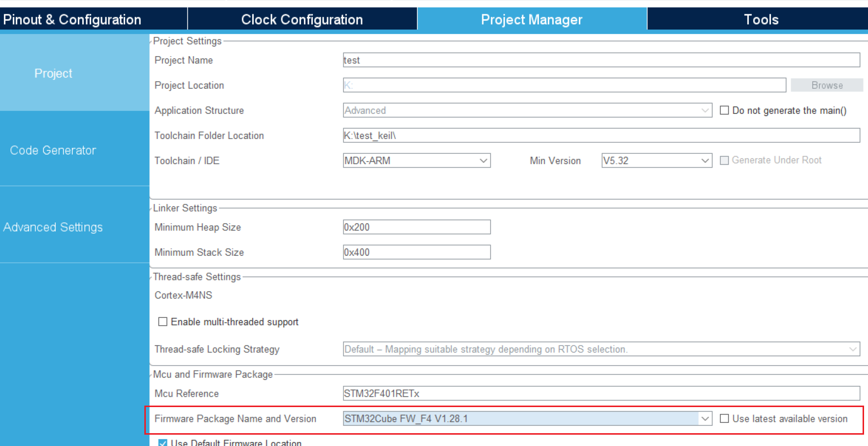Open the Application Structure dropdown
This screenshot has height=446, width=868.
click(x=705, y=110)
